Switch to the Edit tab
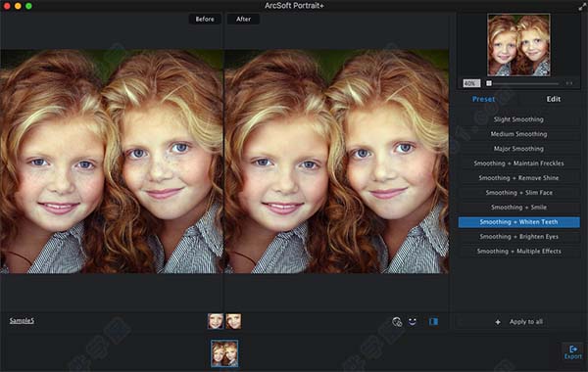 click(553, 99)
